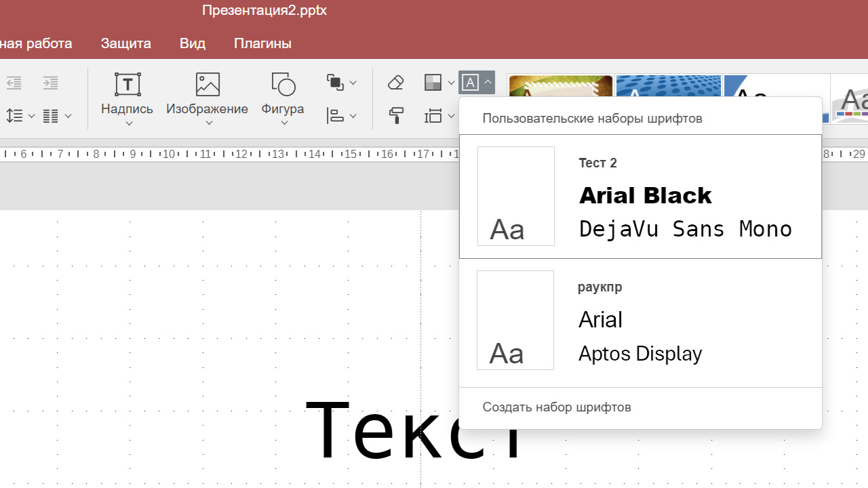The width and height of the screenshot is (868, 488).
Task: Choose the раукпр Arial font set
Action: point(640,321)
